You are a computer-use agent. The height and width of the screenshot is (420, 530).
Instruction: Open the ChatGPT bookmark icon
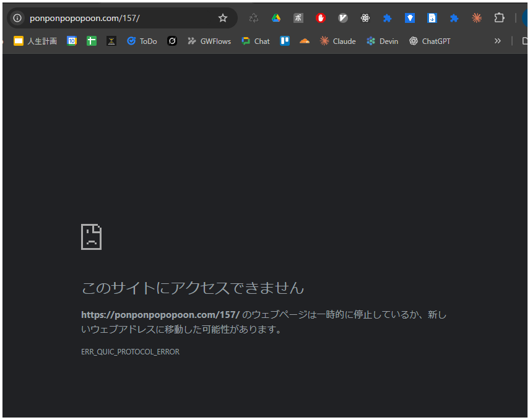[x=412, y=41]
